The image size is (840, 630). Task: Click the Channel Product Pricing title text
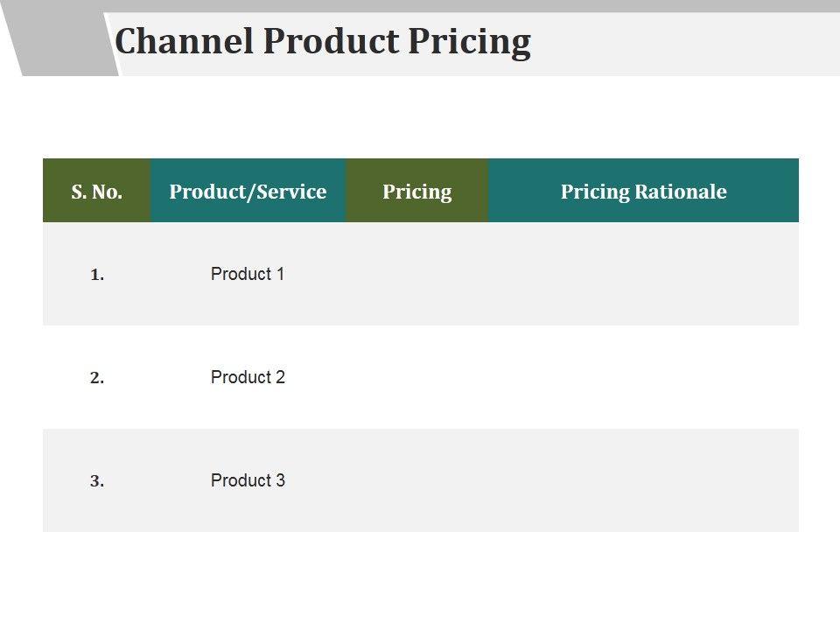[x=323, y=42]
